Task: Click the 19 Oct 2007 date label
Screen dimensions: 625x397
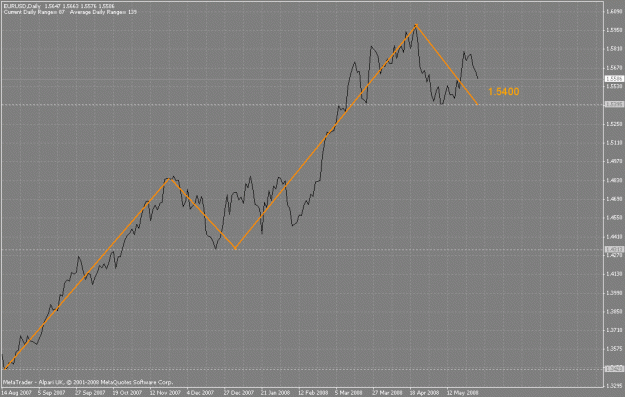Action: (127, 393)
